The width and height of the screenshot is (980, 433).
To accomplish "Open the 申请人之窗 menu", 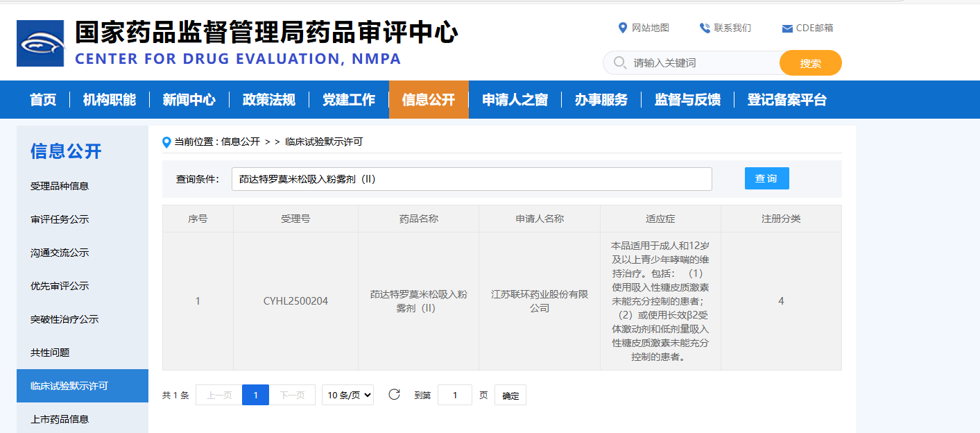I will pos(515,99).
